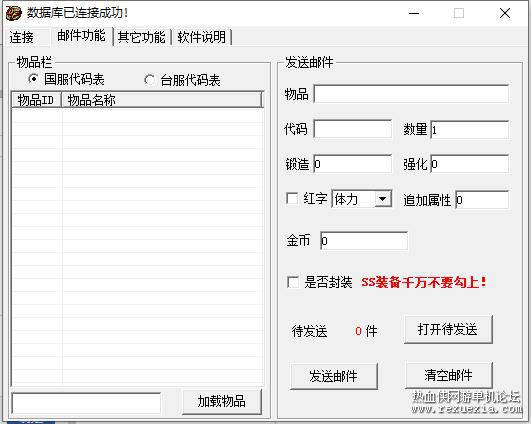
Task: Tick the 是否封装 checkbox
Action: point(293,282)
